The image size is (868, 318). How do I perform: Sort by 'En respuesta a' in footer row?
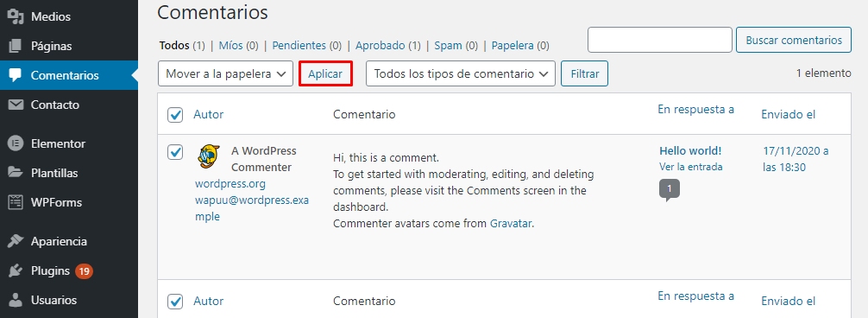695,296
